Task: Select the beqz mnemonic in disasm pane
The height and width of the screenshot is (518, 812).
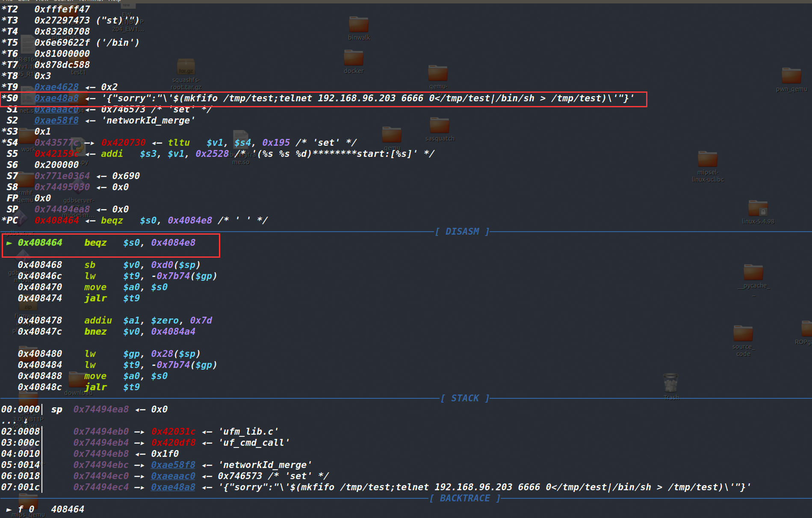Action: [x=95, y=243]
